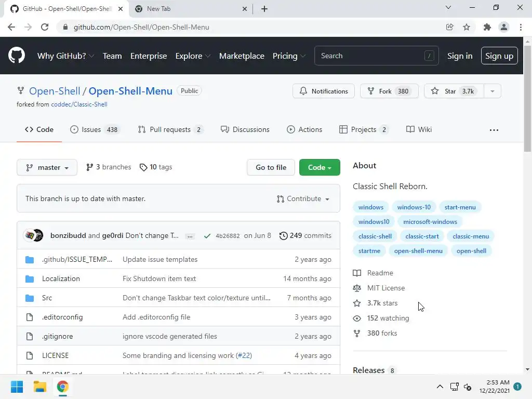Open the Extensions puzzle icon
The width and height of the screenshot is (532, 399).
pos(487,27)
